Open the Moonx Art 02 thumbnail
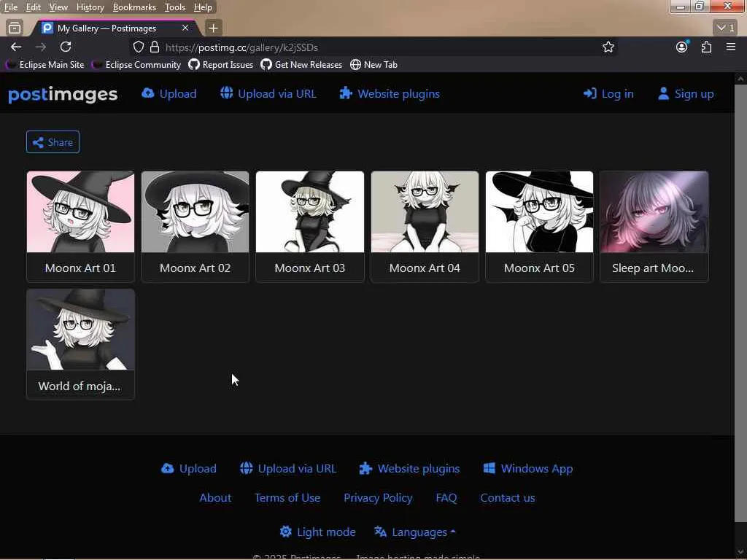 pyautogui.click(x=196, y=212)
